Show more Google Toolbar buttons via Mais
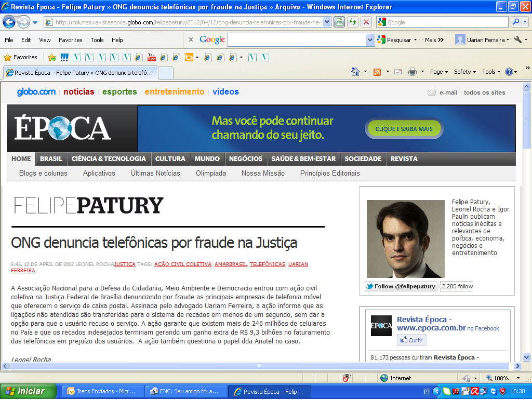Viewport: 532px width, 399px height. point(434,40)
